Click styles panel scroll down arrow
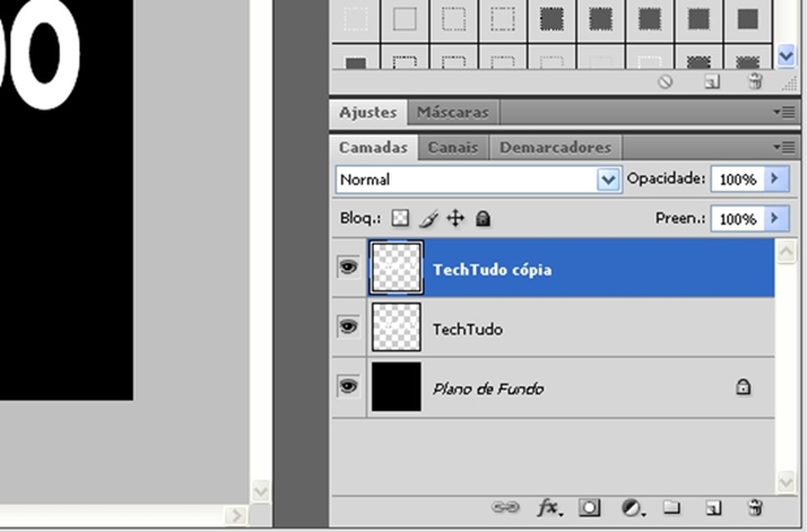807x532 pixels. [x=786, y=55]
